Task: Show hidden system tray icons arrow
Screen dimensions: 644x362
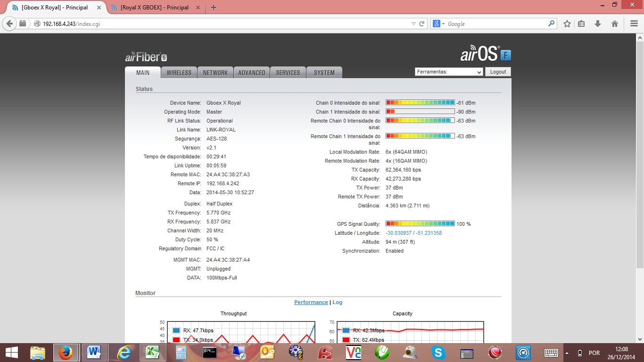Action: click(x=567, y=353)
